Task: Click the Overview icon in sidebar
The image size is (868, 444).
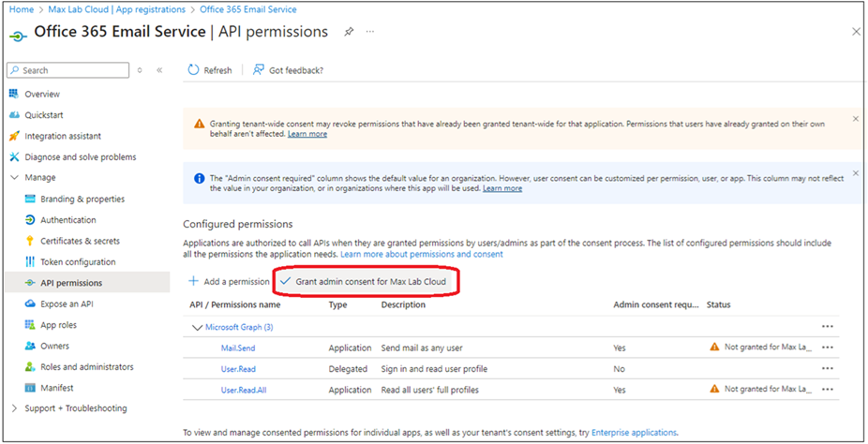Action: pos(14,94)
